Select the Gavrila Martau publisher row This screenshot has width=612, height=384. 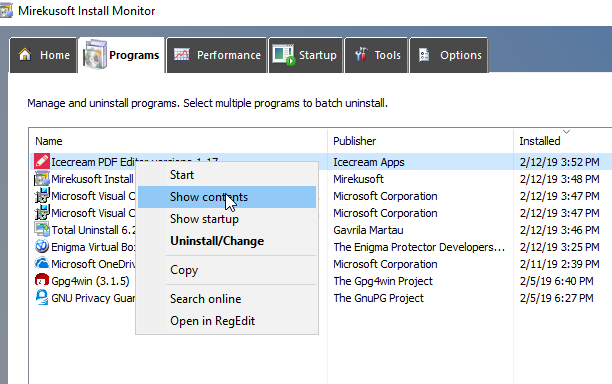click(x=368, y=230)
